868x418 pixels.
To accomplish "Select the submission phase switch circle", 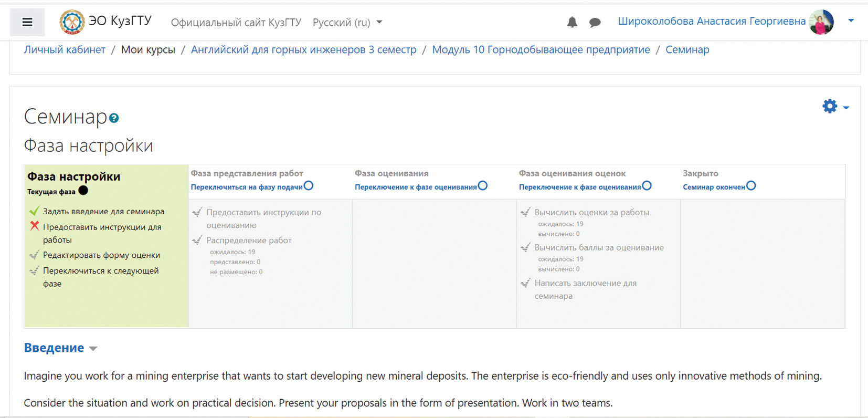I will click(309, 186).
